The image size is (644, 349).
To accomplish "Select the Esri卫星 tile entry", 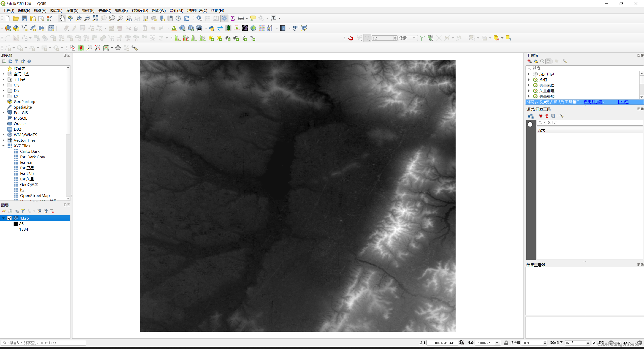I will [27, 168].
